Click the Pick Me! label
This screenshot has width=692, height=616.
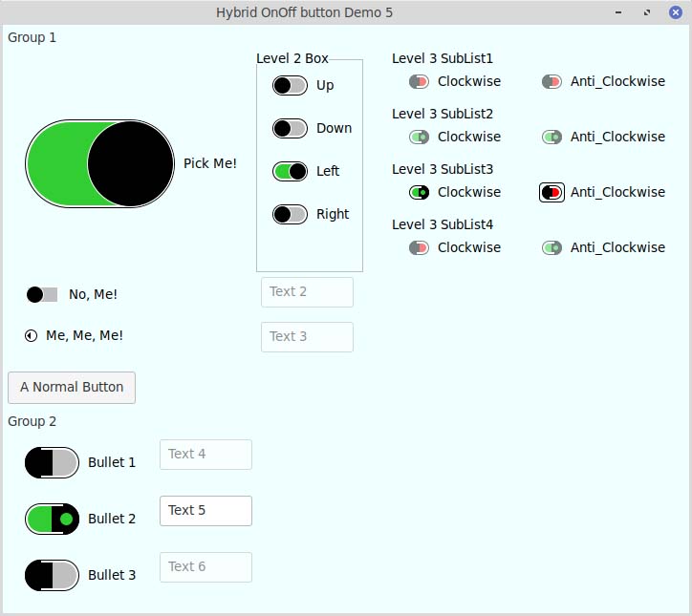pos(210,163)
